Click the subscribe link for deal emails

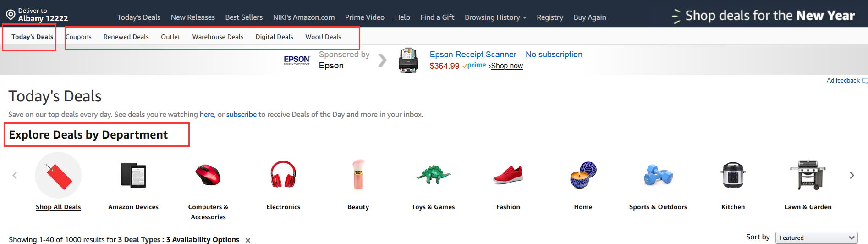point(242,115)
